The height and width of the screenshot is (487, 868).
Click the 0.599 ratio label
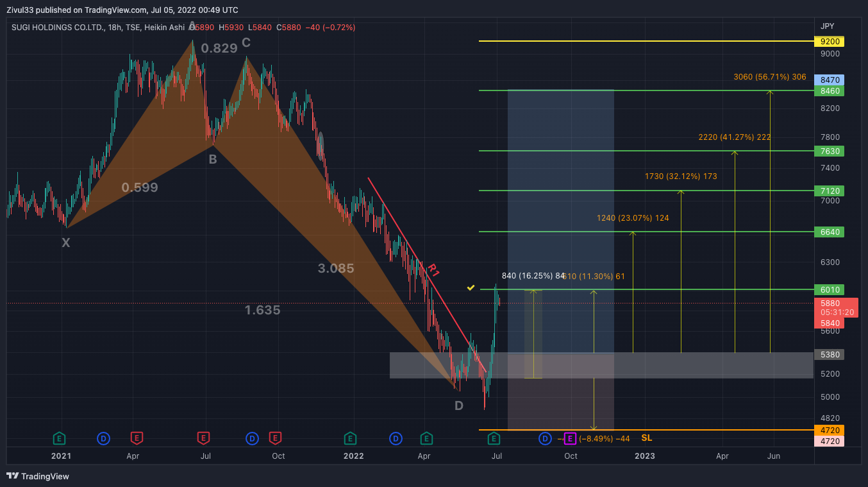[140, 187]
